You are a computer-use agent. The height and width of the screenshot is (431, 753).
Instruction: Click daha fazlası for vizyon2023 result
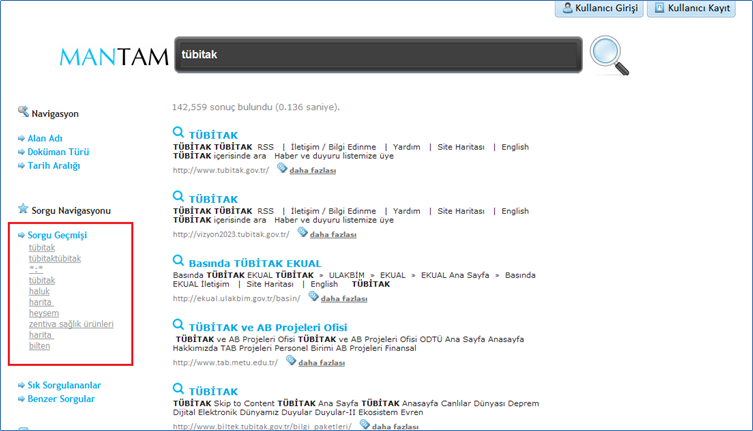coord(333,234)
